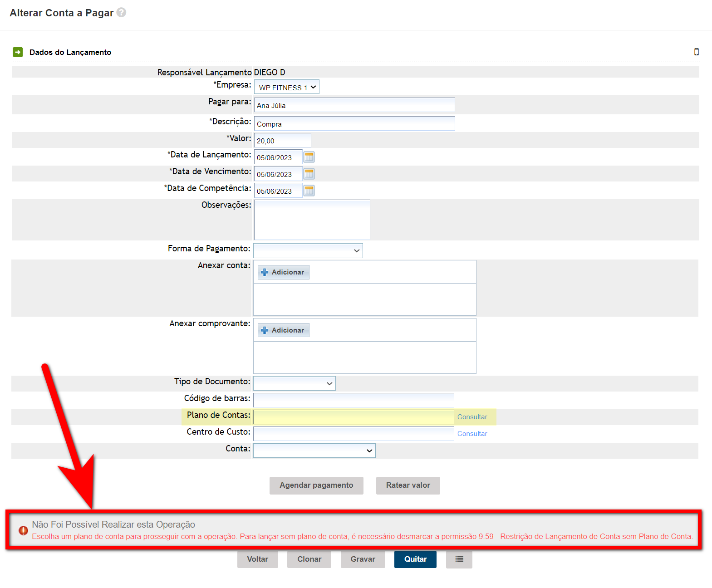Click the Gravar button
The image size is (712, 588).
tap(363, 559)
